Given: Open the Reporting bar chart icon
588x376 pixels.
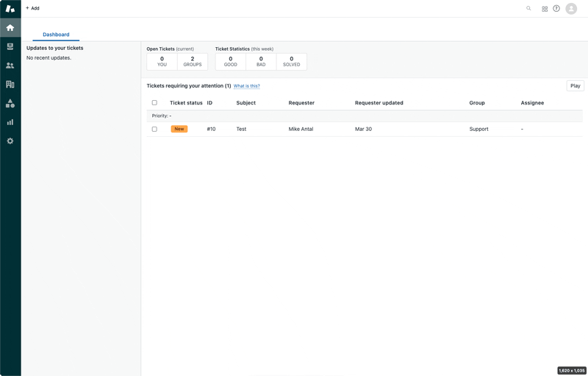Looking at the screenshot, I should click(10, 122).
